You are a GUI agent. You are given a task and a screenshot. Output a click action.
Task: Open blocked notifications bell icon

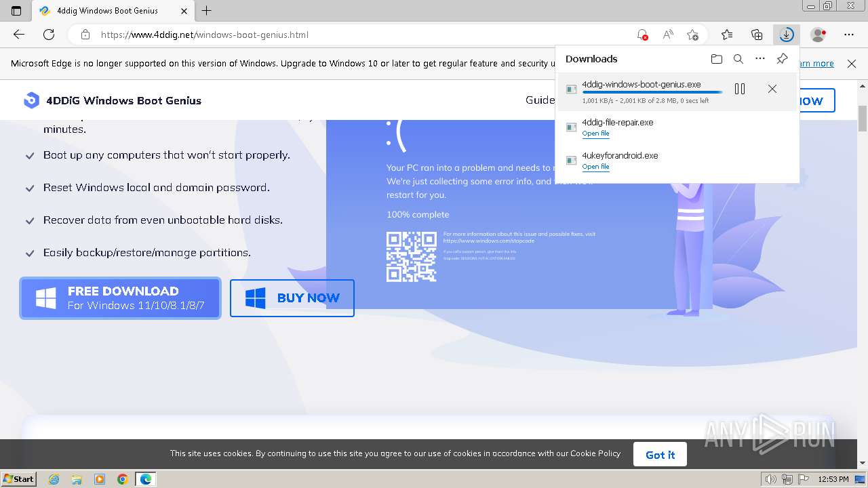click(x=642, y=35)
